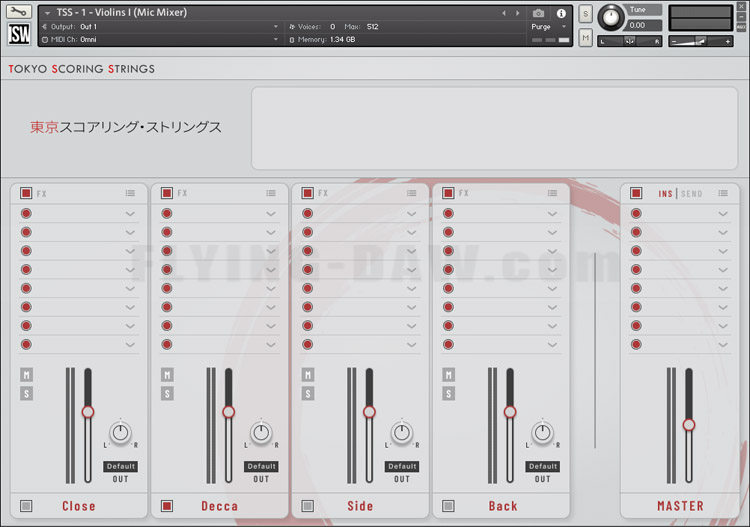This screenshot has height=527, width=750.
Task: Open Side channel Default output button
Action: tap(402, 466)
